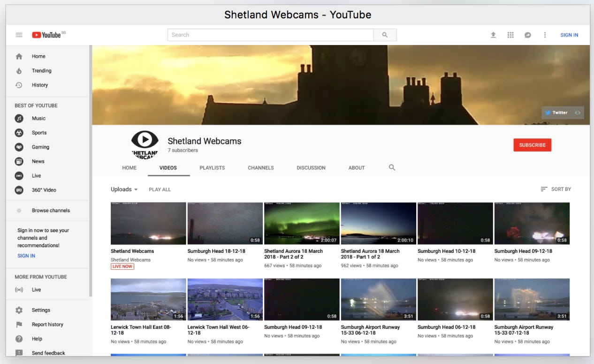Click Play All
594x364 pixels.
pyautogui.click(x=160, y=190)
